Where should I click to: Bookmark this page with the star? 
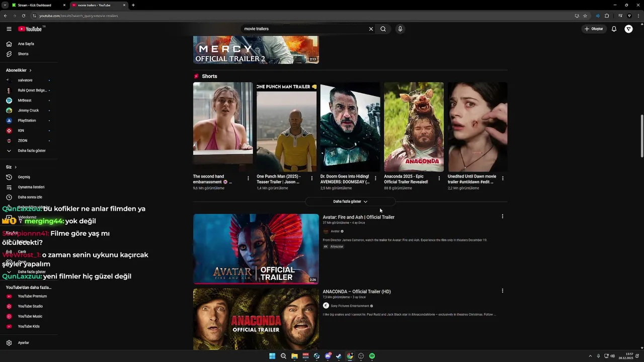click(x=585, y=16)
